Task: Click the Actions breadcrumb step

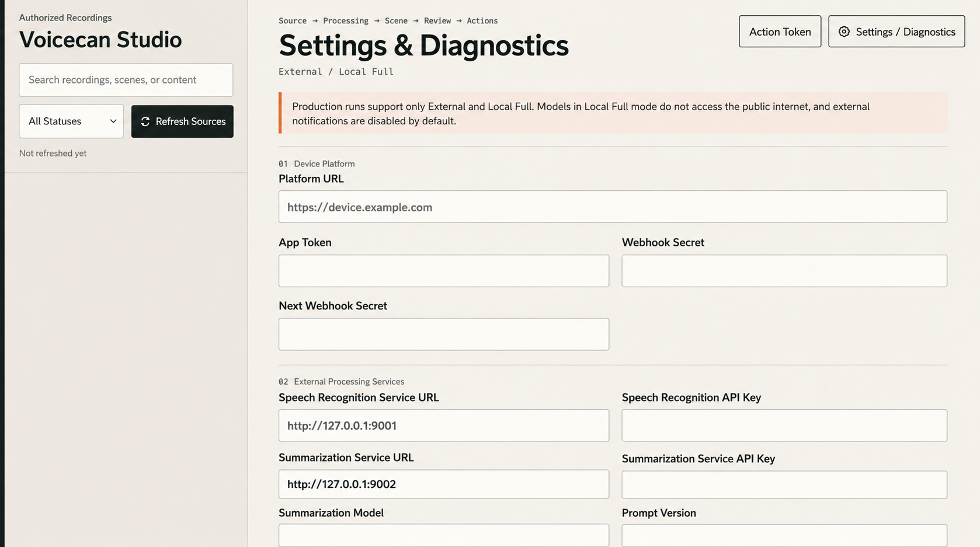Action: coord(482,20)
